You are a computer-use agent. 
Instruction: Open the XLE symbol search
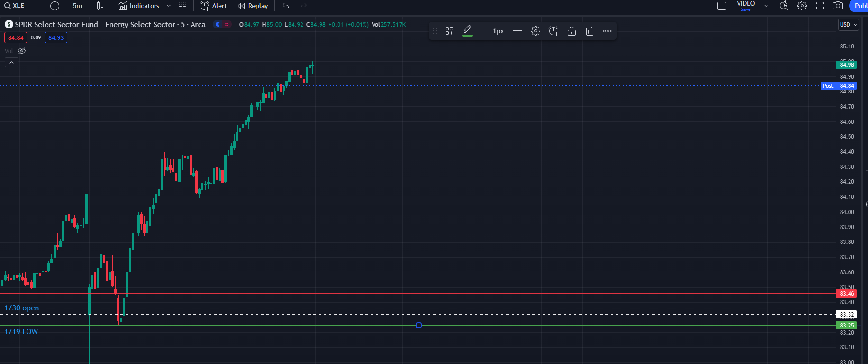[x=15, y=6]
